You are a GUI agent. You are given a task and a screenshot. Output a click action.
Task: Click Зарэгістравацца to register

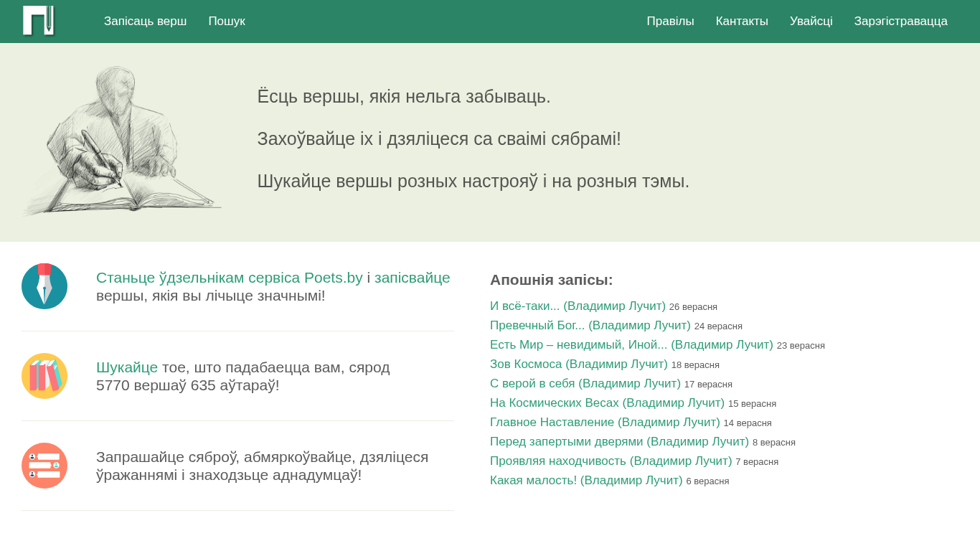[x=900, y=22]
